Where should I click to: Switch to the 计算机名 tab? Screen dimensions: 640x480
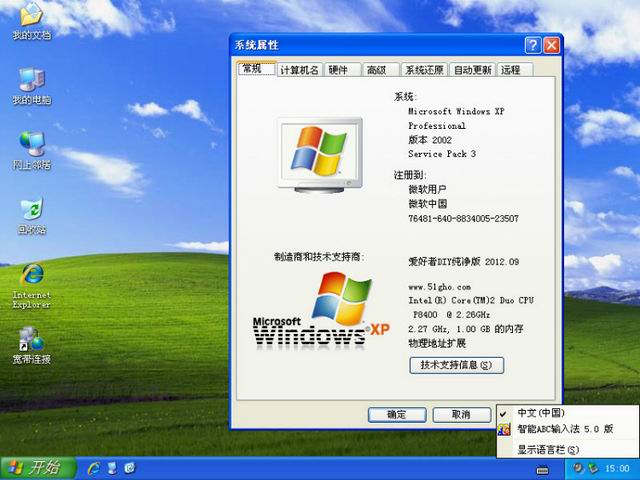[300, 70]
